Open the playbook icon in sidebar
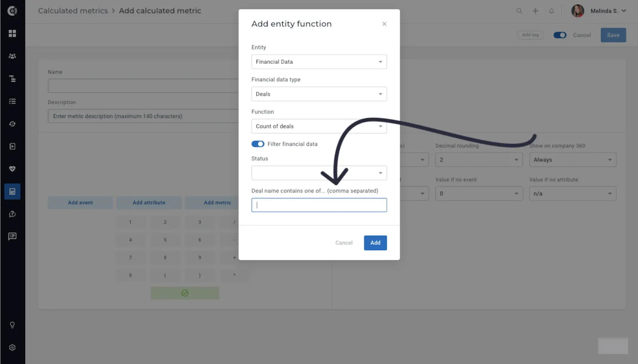This screenshot has height=364, width=638. (12, 146)
